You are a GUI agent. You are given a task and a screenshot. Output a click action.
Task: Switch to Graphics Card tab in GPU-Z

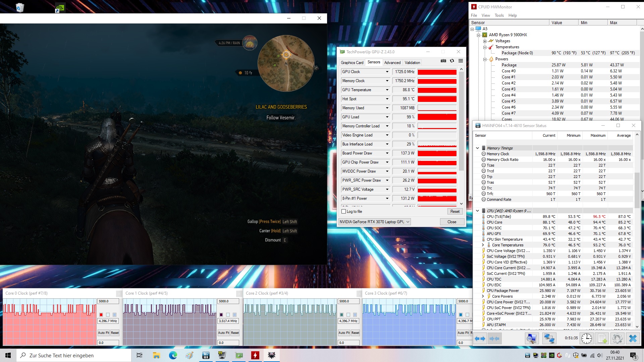pyautogui.click(x=352, y=63)
